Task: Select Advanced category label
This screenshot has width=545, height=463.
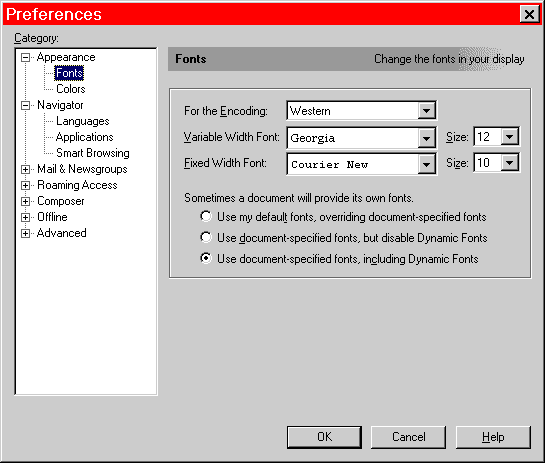Action: point(62,233)
